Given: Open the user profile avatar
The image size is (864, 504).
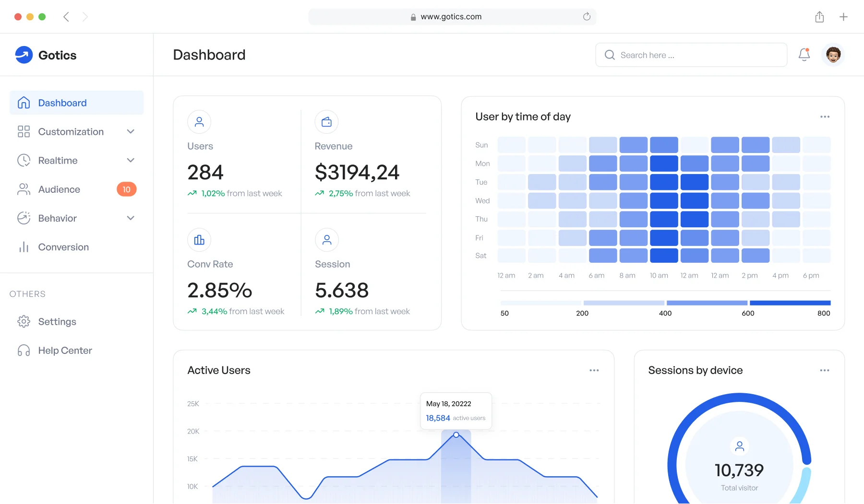Looking at the screenshot, I should pyautogui.click(x=833, y=55).
